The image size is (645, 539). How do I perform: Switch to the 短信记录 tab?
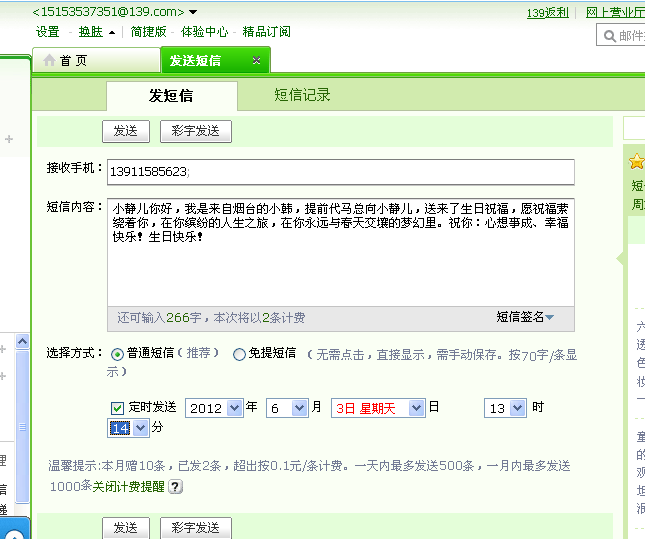(x=302, y=95)
